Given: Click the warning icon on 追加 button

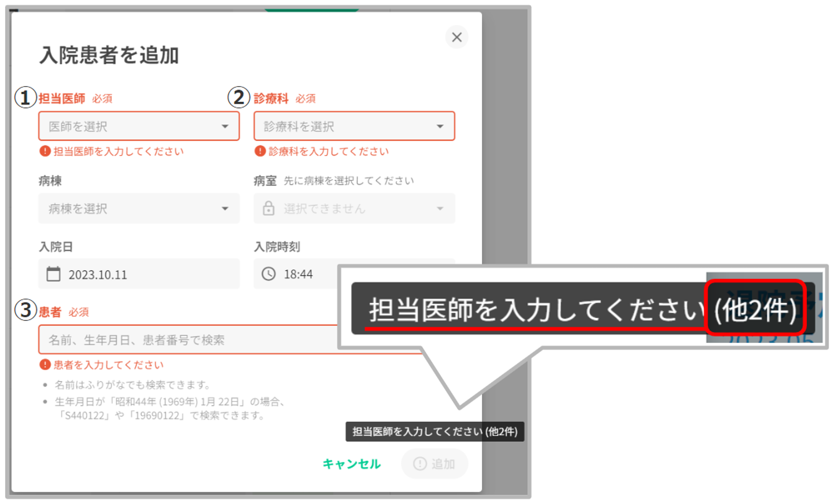Looking at the screenshot, I should pos(420,463).
